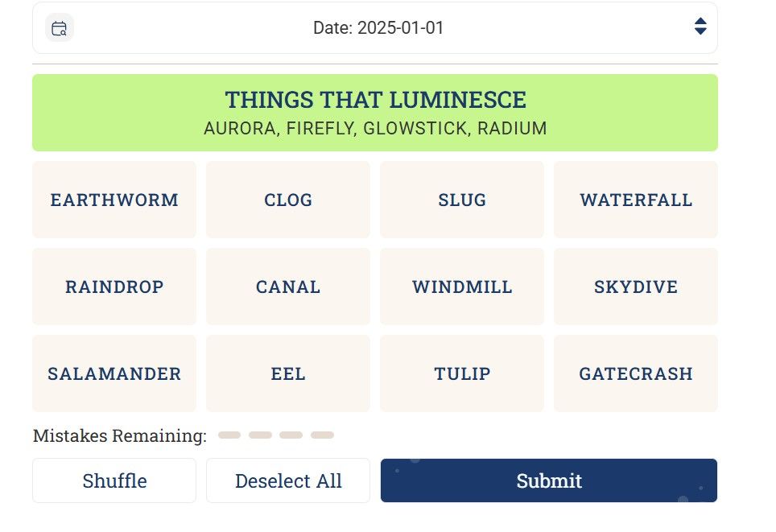Pick the WATERFALL tile
Viewport: 776px width, 532px height.
pos(636,200)
